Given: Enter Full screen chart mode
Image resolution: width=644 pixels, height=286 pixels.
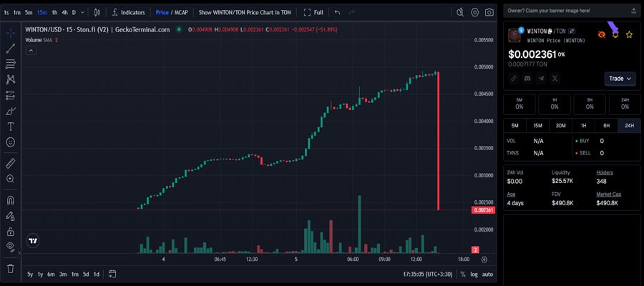Looking at the screenshot, I should [313, 12].
